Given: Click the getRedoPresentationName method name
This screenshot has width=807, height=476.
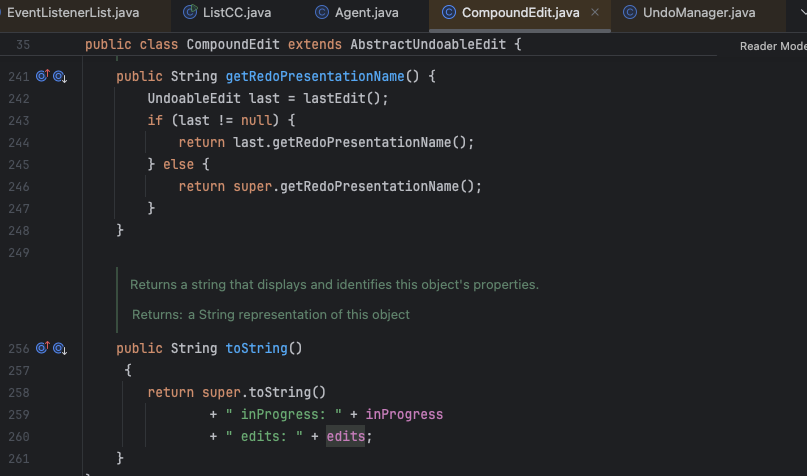Looking at the screenshot, I should 316,76.
